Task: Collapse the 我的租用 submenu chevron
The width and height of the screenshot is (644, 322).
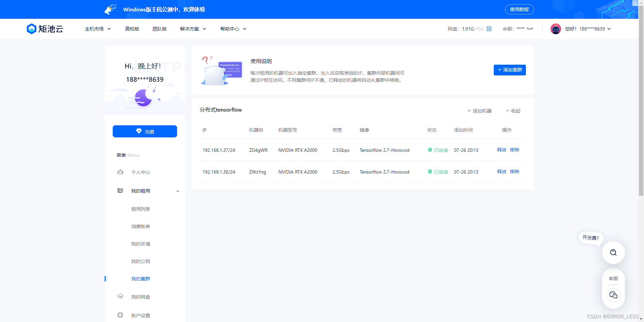Action: click(178, 191)
